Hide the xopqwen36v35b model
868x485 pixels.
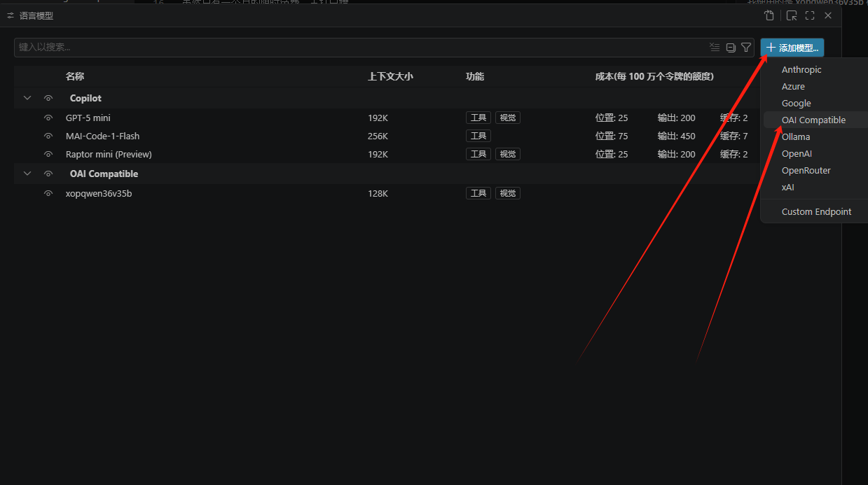click(48, 194)
